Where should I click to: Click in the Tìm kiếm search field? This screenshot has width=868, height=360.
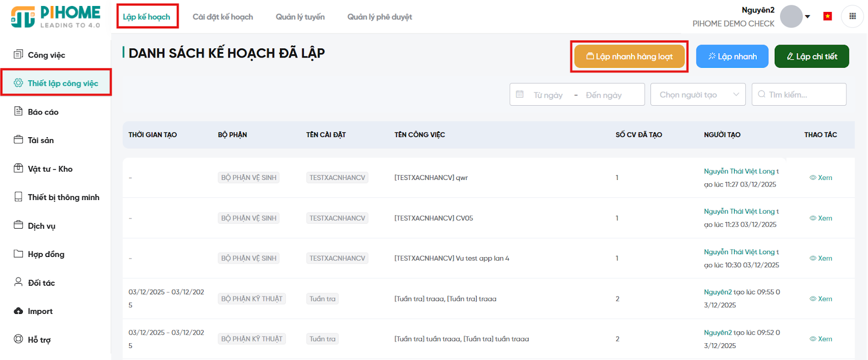click(803, 95)
